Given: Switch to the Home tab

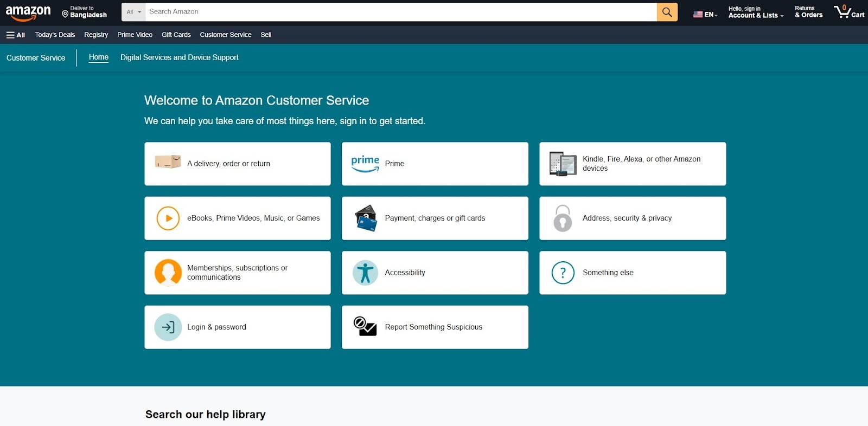Looking at the screenshot, I should [99, 57].
